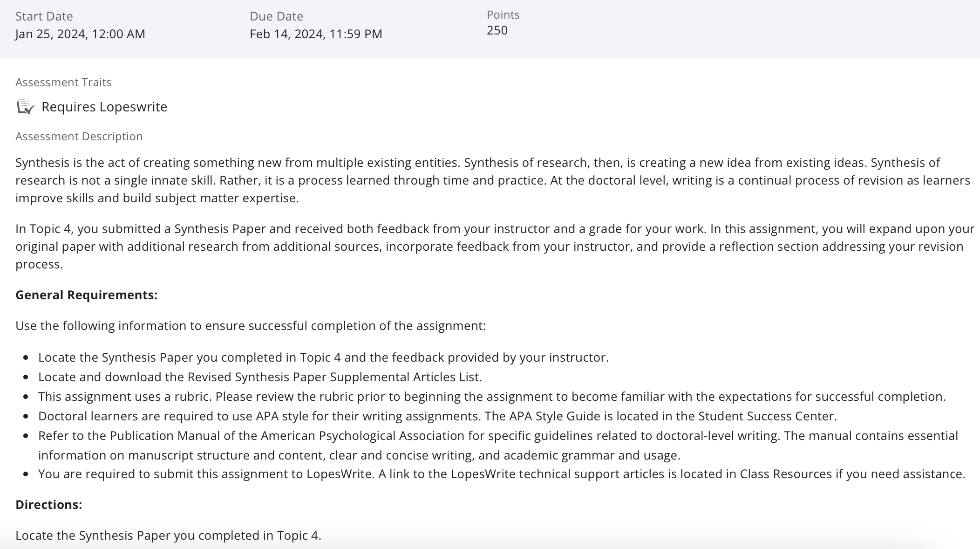Click the Directions bold heading
This screenshot has height=549, width=980.
pos(49,505)
